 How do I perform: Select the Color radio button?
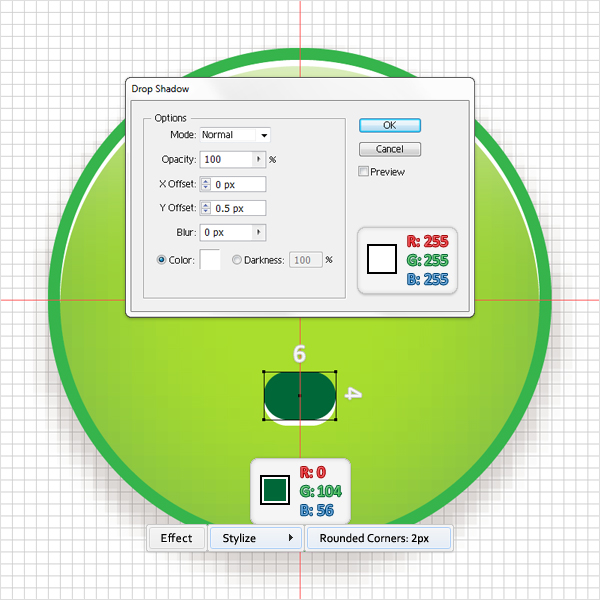[x=161, y=260]
